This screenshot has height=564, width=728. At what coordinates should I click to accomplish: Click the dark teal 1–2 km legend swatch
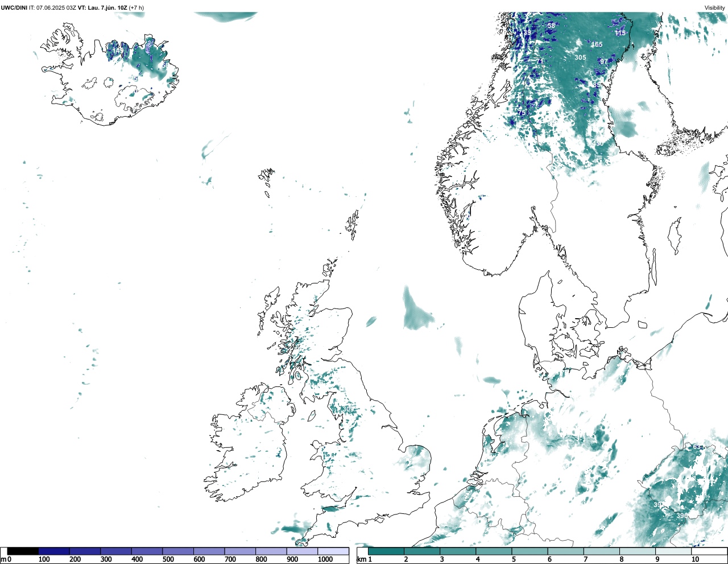coord(386,551)
